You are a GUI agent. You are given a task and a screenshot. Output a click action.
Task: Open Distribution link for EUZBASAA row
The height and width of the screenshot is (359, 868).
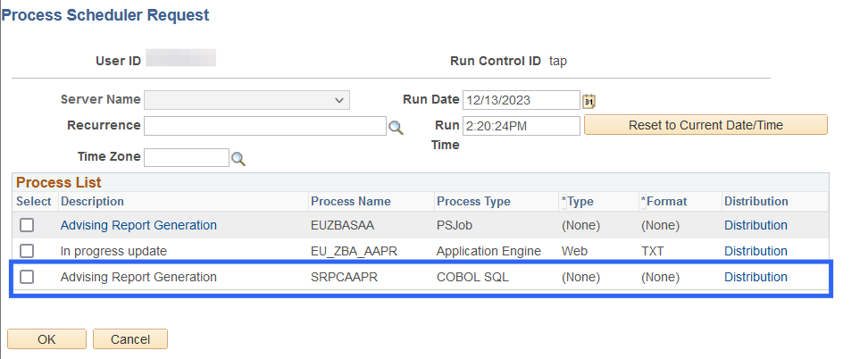tap(755, 225)
